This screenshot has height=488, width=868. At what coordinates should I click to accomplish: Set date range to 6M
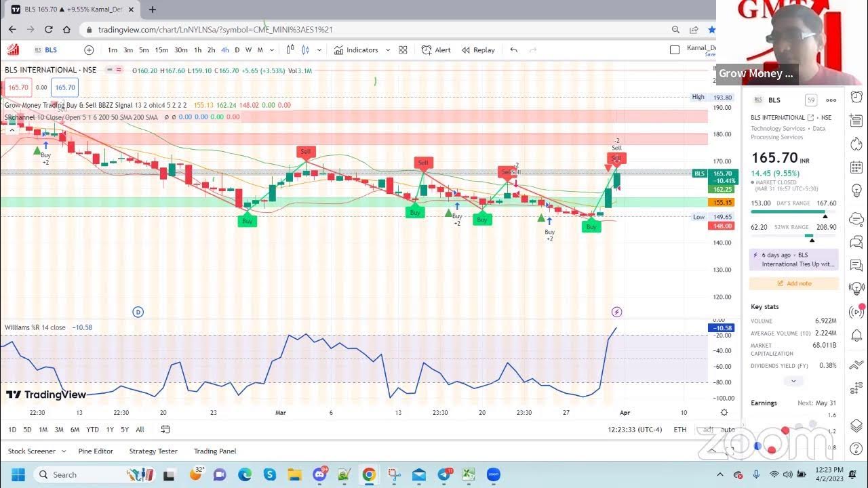tap(75, 429)
